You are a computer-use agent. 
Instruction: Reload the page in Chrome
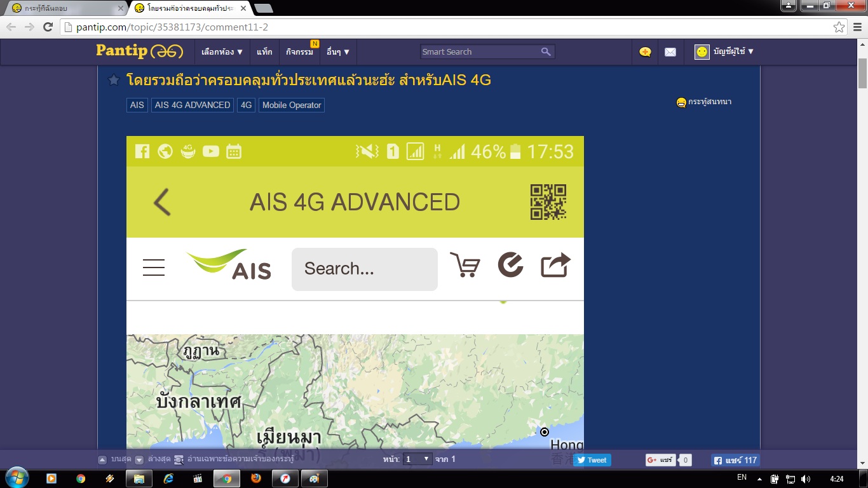click(x=48, y=27)
